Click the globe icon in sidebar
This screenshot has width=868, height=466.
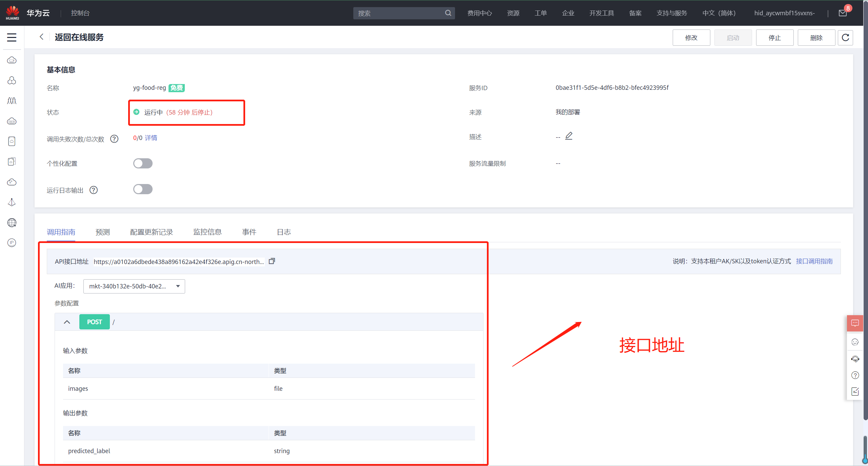12,223
